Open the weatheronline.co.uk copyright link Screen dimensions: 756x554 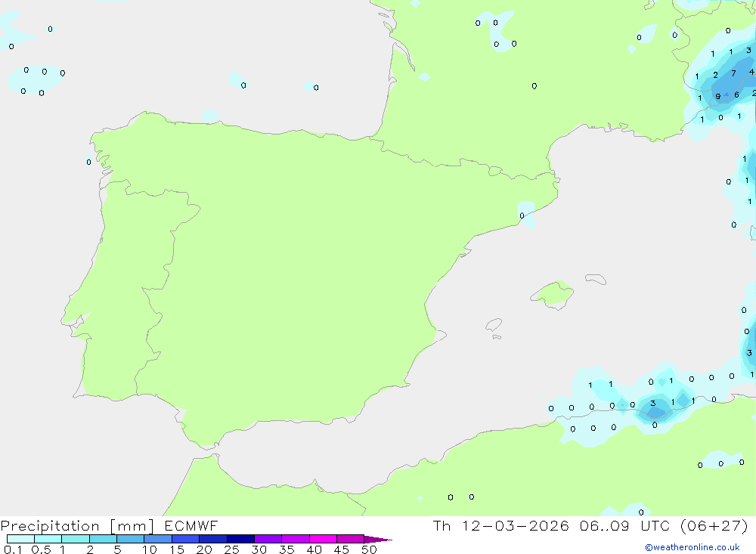(692, 547)
